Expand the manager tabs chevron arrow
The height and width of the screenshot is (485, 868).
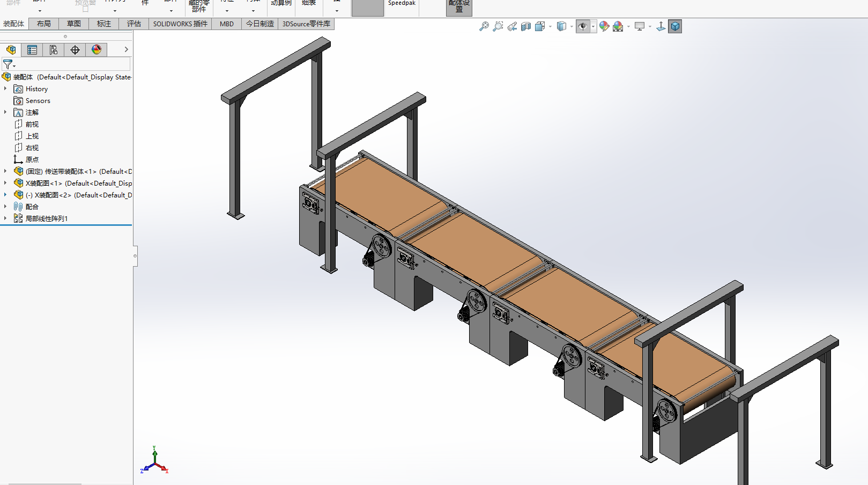point(126,49)
